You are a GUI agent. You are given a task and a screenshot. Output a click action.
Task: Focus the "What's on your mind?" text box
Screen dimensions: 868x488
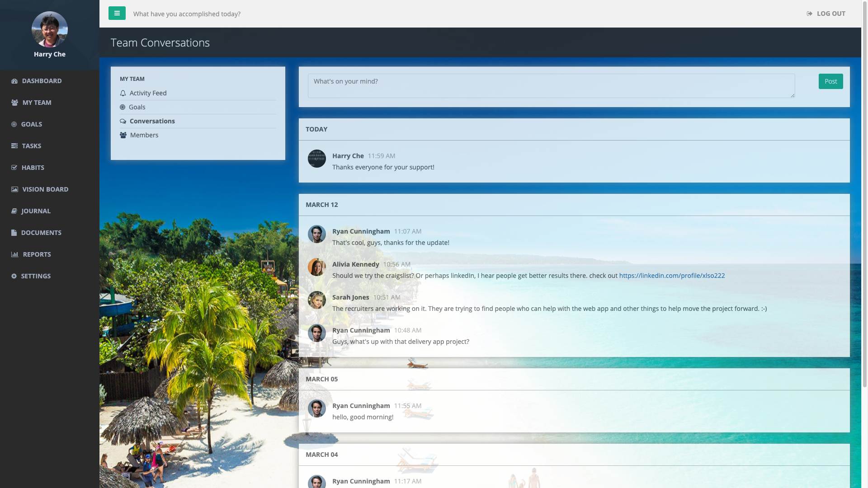(x=551, y=86)
